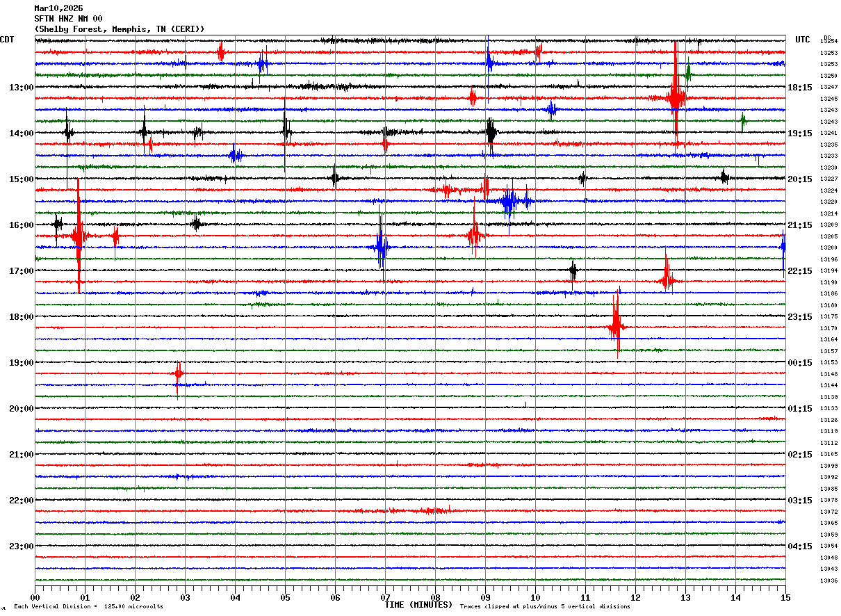Click the '22:00' CDT time label
The image size is (841, 616).
(x=21, y=501)
